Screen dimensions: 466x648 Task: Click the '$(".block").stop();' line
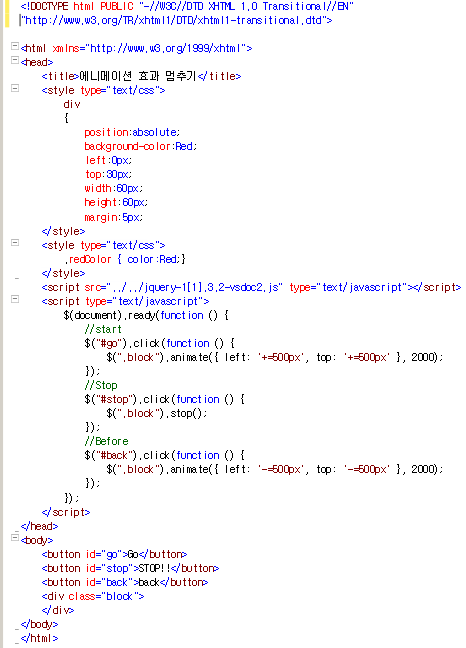157,413
